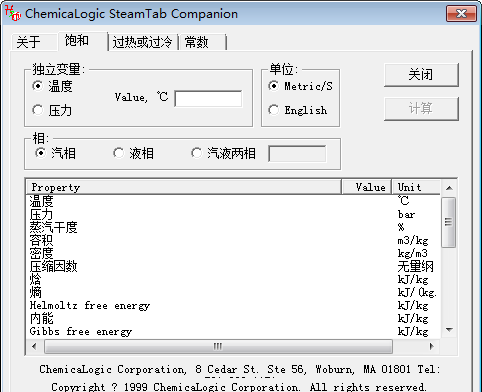Select the 蒸汽干度 property row
The height and width of the screenshot is (392, 482).
tap(233, 227)
